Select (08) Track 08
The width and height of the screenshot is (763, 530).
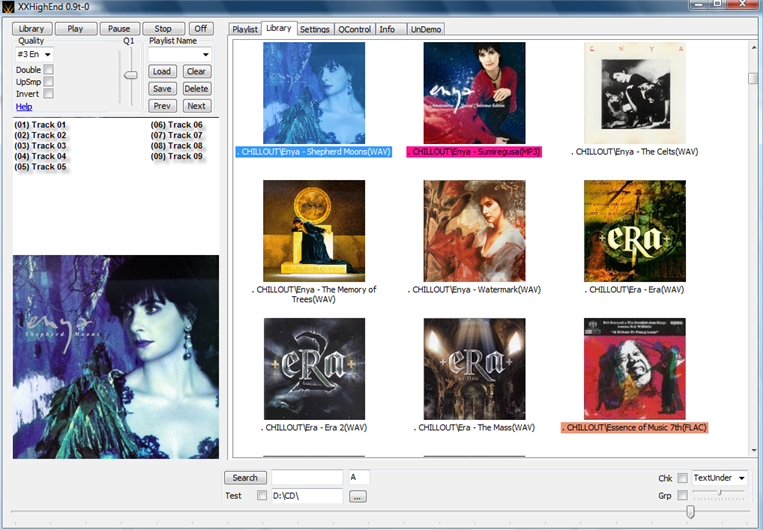pyautogui.click(x=177, y=146)
